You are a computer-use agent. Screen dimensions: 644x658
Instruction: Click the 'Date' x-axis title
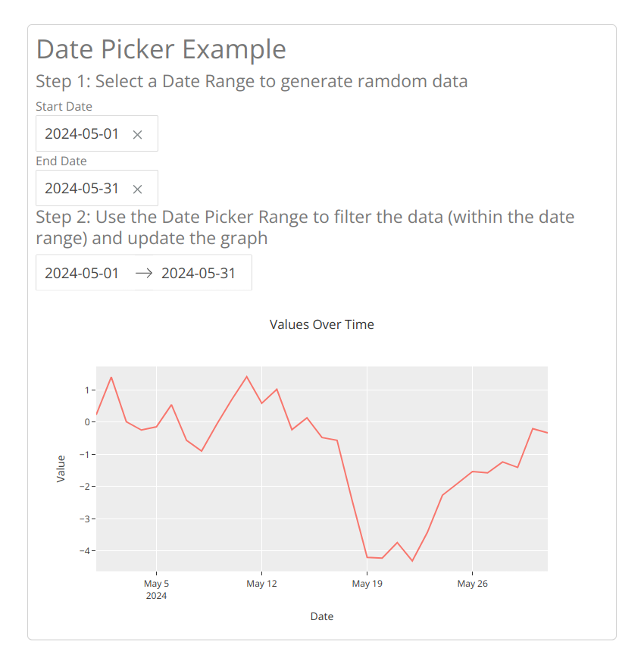(x=322, y=616)
